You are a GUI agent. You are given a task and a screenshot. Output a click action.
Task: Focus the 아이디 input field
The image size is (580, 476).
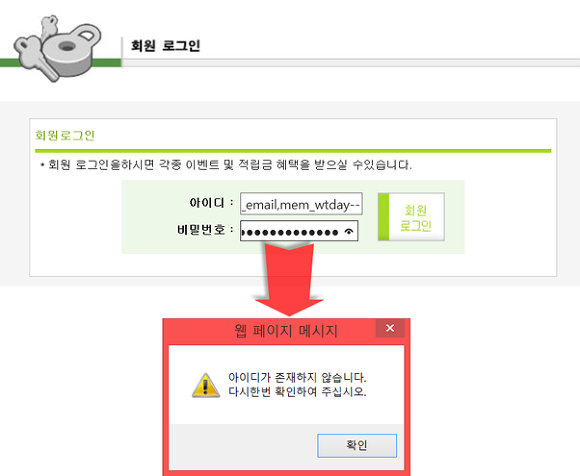pos(301,203)
